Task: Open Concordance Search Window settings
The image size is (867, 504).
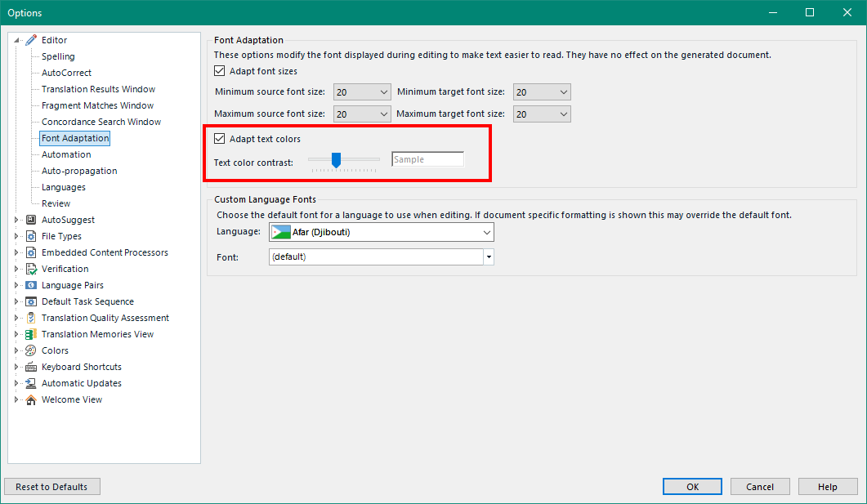Action: (x=101, y=122)
